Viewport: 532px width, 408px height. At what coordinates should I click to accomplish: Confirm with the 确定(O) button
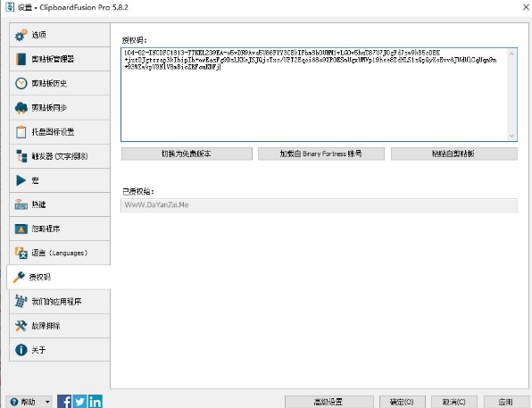click(x=402, y=402)
